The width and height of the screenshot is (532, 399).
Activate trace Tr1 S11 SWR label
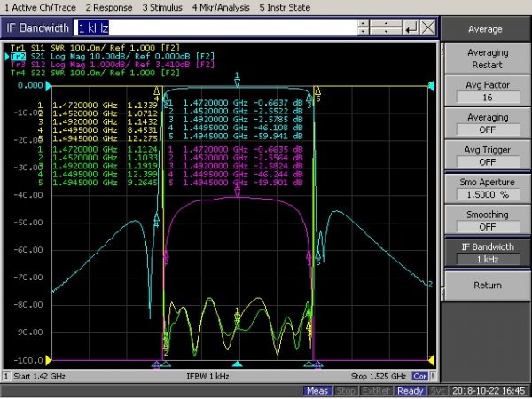click(x=95, y=48)
